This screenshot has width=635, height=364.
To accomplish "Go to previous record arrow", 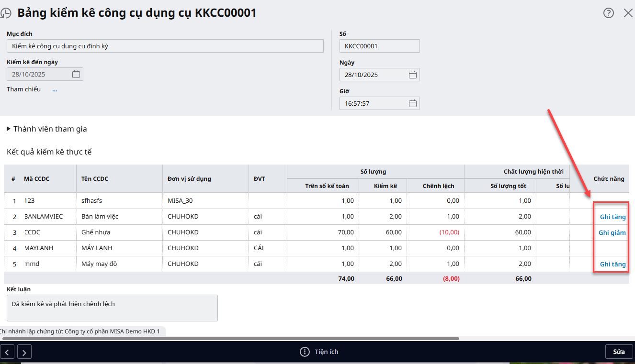I will (7, 352).
